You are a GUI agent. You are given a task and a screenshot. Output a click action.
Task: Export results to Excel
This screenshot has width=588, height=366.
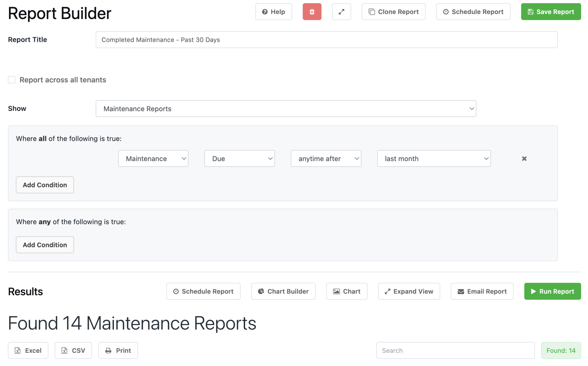coord(28,350)
